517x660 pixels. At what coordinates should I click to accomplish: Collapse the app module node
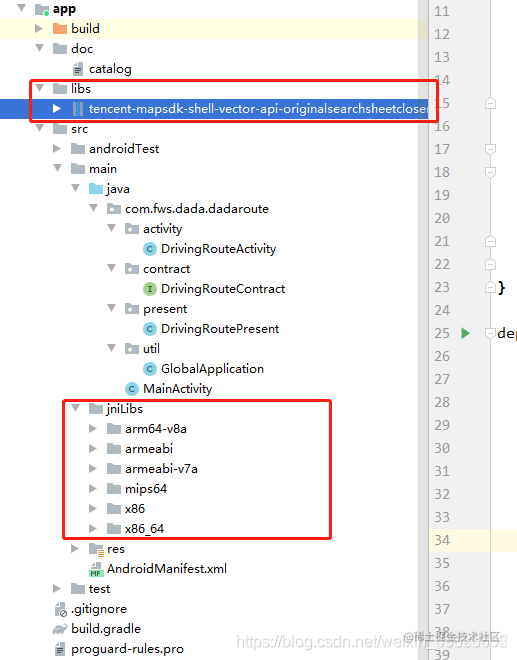(x=21, y=8)
